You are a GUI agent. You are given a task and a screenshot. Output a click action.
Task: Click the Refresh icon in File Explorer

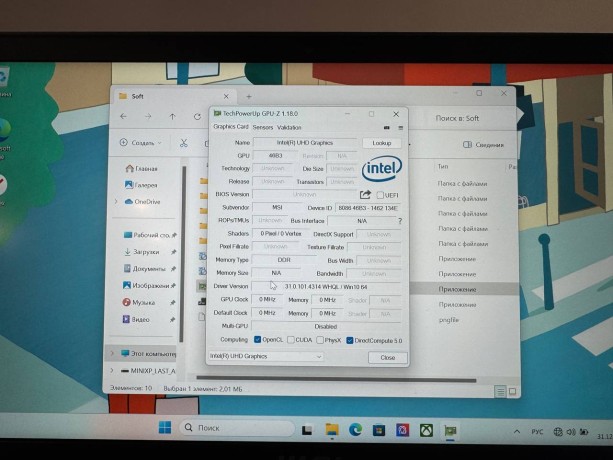point(197,116)
